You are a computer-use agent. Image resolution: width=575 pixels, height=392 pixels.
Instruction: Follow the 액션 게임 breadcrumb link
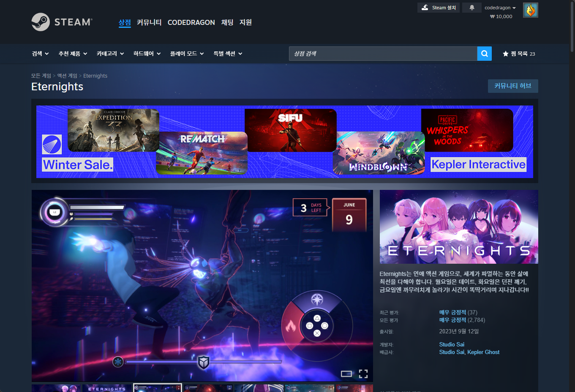[x=67, y=76]
